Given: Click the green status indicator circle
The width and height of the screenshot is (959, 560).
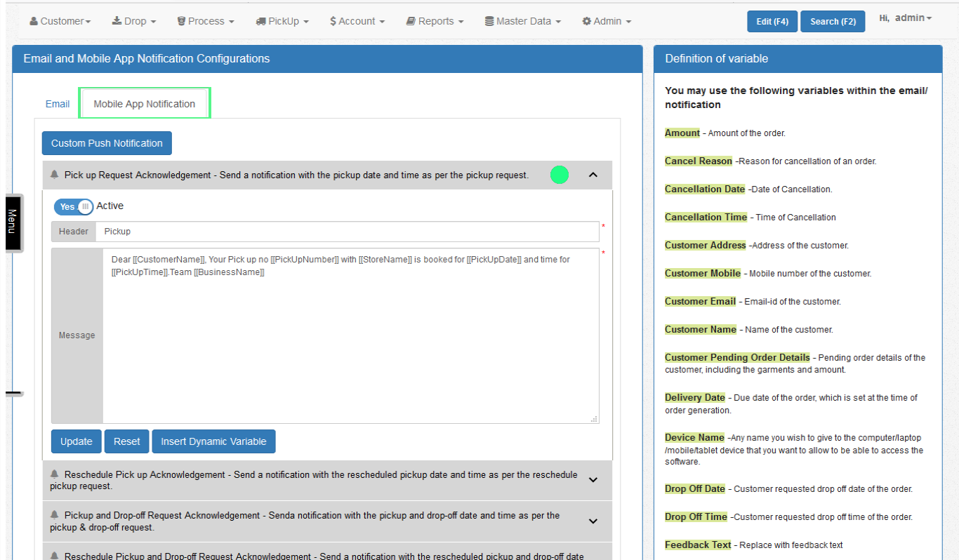Looking at the screenshot, I should tap(560, 174).
